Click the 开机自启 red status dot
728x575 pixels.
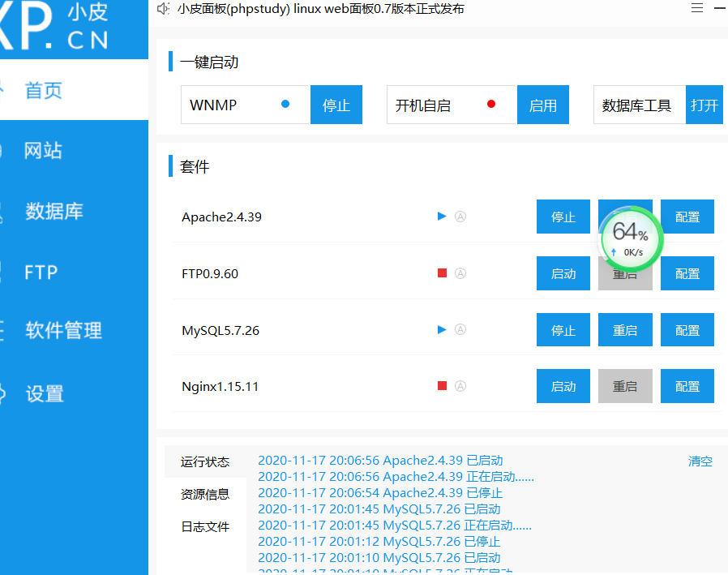pyautogui.click(x=491, y=104)
